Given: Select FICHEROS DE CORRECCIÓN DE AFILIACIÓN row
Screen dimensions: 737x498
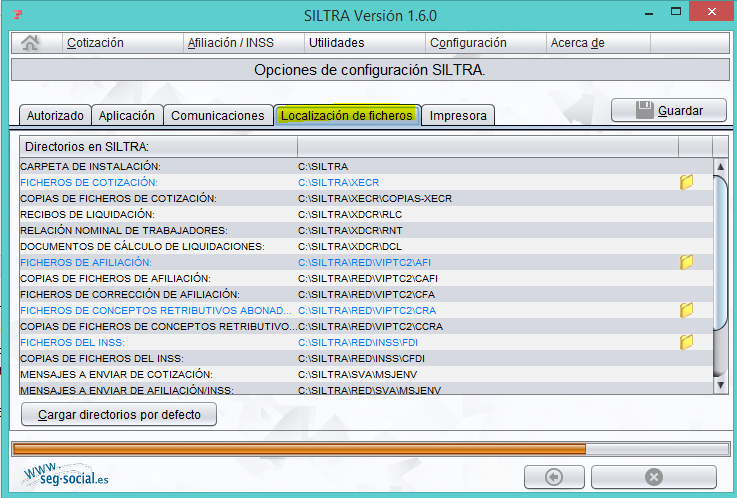Looking at the screenshot, I should [x=366, y=294].
